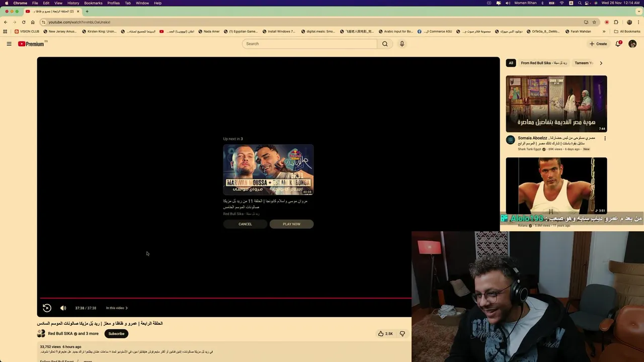Open Somaia Aboelzz channel avatar
The height and width of the screenshot is (362, 644).
[x=510, y=140]
